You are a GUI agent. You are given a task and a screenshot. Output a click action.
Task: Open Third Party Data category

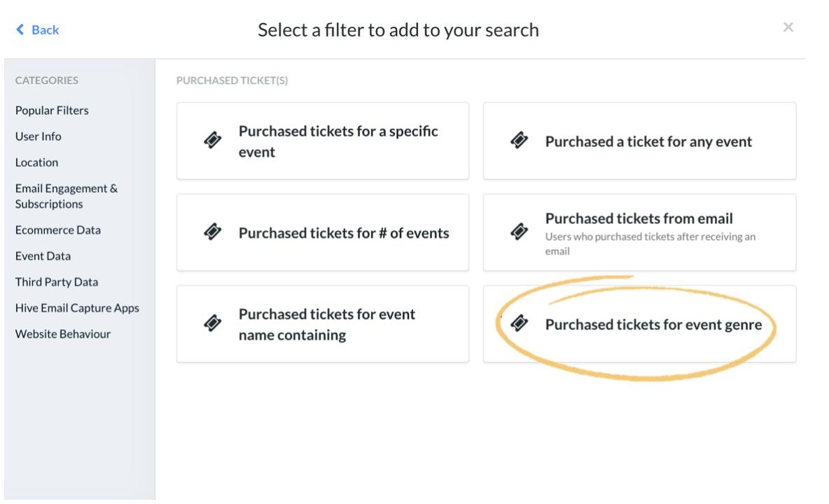tap(57, 281)
